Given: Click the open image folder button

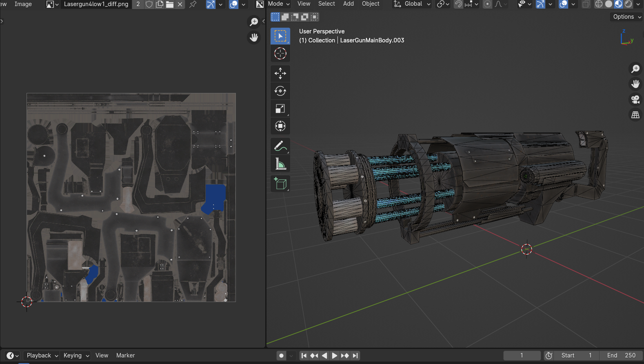Looking at the screenshot, I should tap(170, 4).
